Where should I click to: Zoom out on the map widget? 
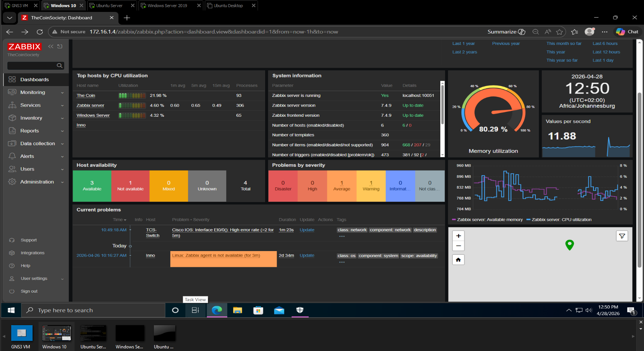click(x=458, y=246)
